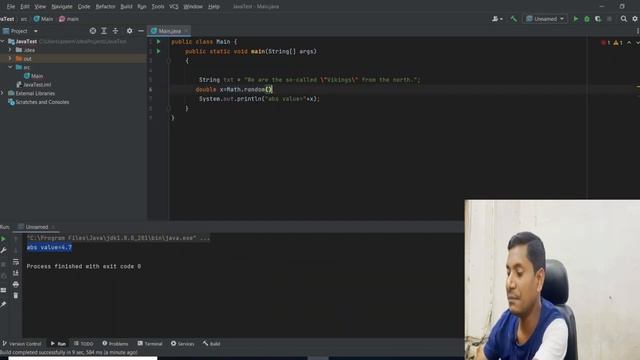
Task: Open the TODO tool window
Action: 84,344
